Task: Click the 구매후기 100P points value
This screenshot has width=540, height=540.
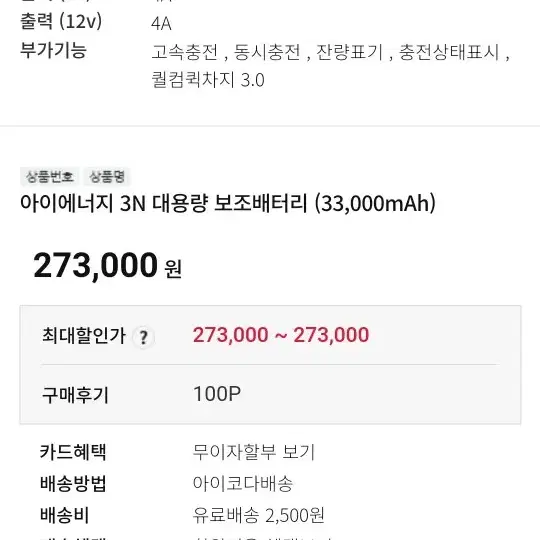Action: (217, 394)
